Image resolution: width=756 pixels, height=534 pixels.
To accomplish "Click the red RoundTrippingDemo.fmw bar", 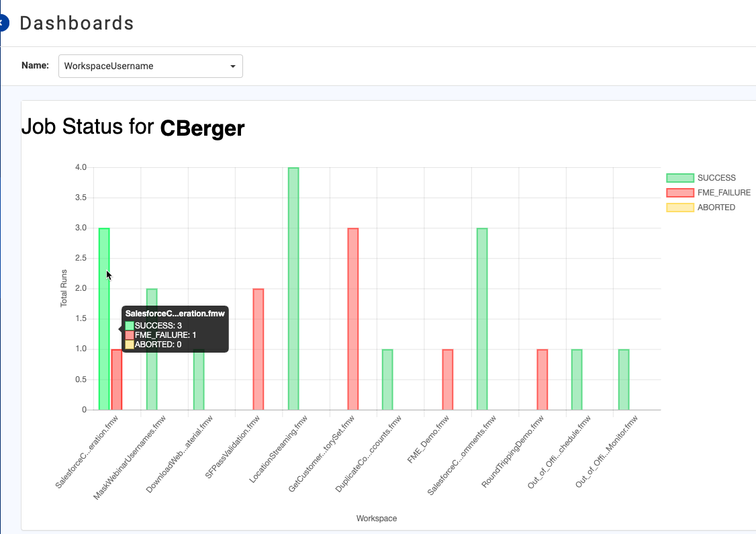I will click(542, 380).
